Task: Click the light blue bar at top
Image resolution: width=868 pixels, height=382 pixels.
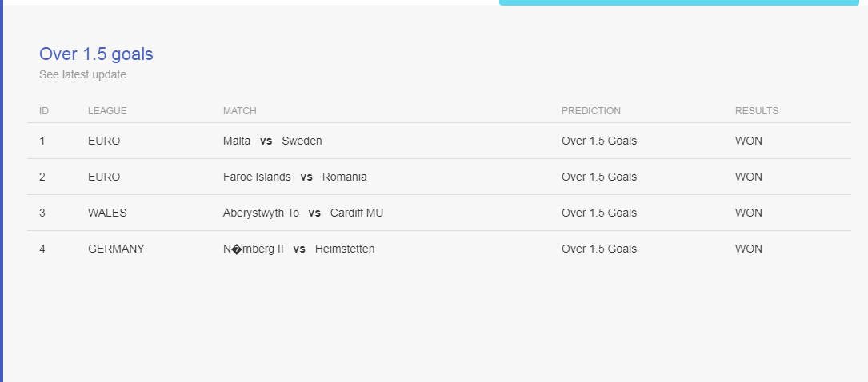Action: point(678,2)
